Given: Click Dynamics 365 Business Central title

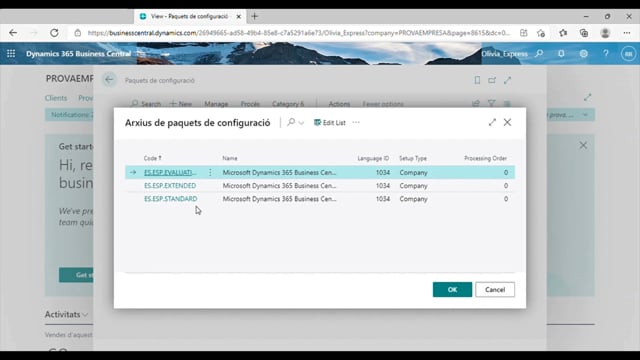Looking at the screenshot, I should [78, 53].
